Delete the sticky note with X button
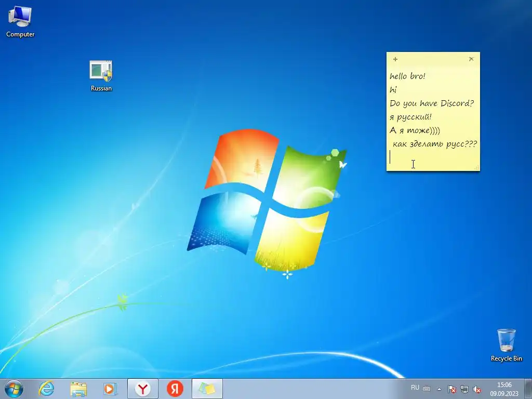This screenshot has width=532, height=399. coord(471,59)
